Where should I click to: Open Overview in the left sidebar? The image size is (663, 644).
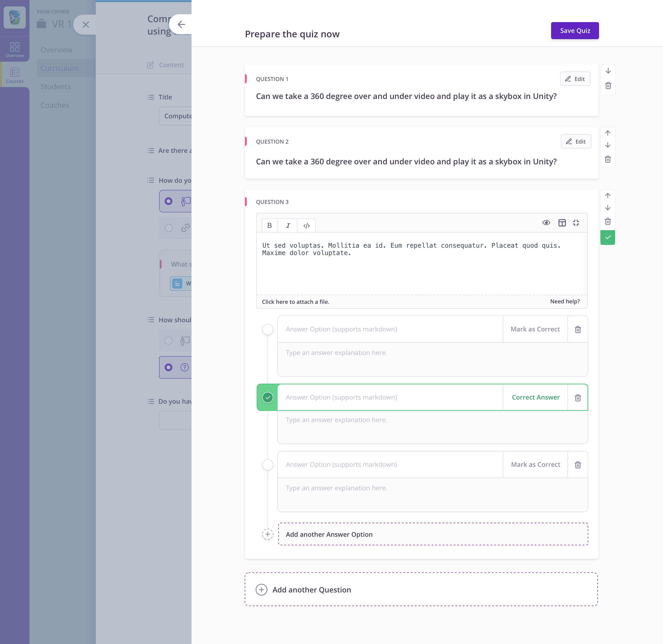[x=15, y=49]
